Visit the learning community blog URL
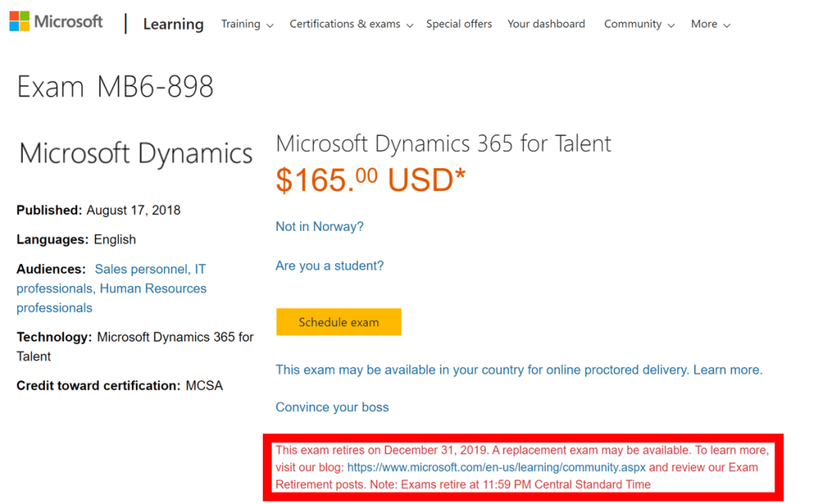Screen dimensions: 832x504 pos(496,467)
